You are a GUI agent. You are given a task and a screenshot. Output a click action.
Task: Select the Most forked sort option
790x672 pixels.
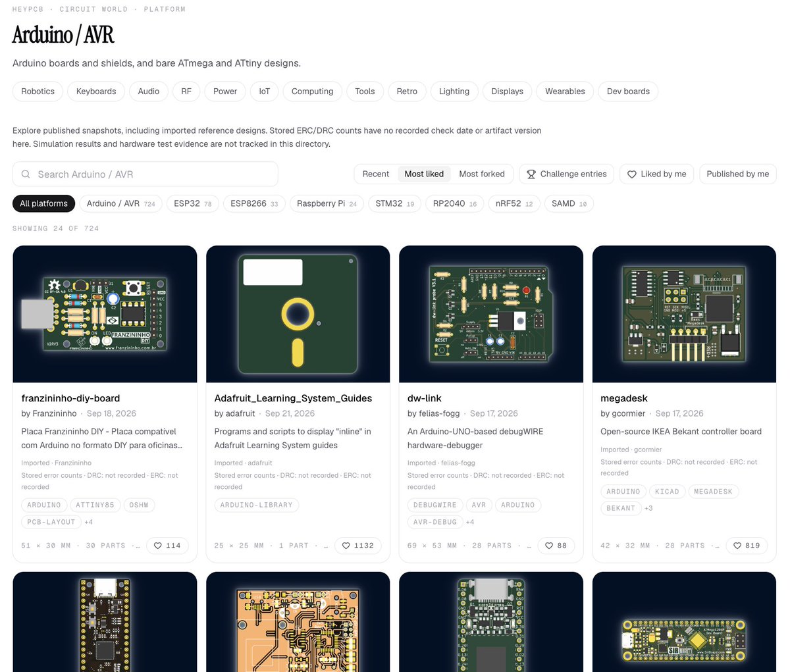click(482, 174)
